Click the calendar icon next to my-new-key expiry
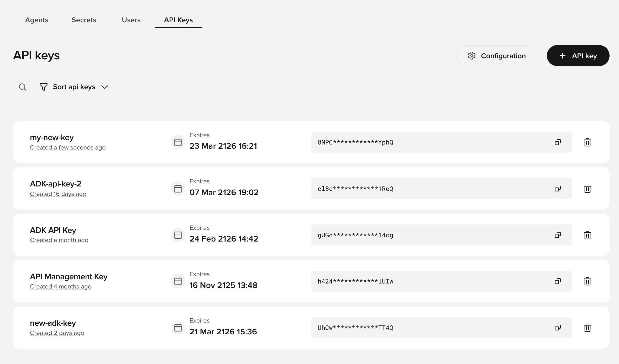Viewport: 619px width, 364px height. coord(178,142)
